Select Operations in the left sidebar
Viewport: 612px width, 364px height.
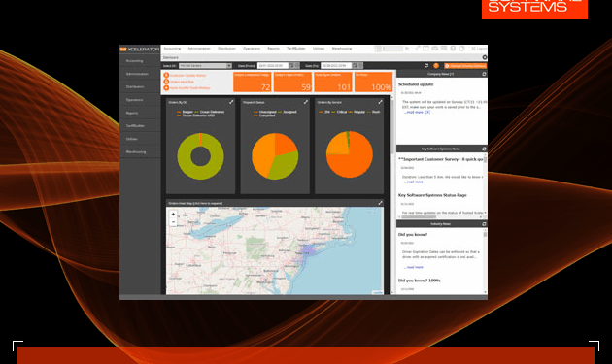pyautogui.click(x=140, y=100)
